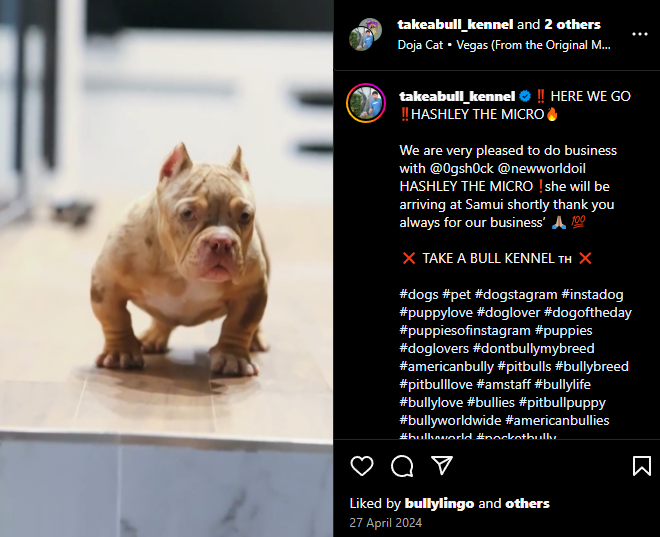Click the verified badge next to takeabull_kennel

pyautogui.click(x=525, y=96)
